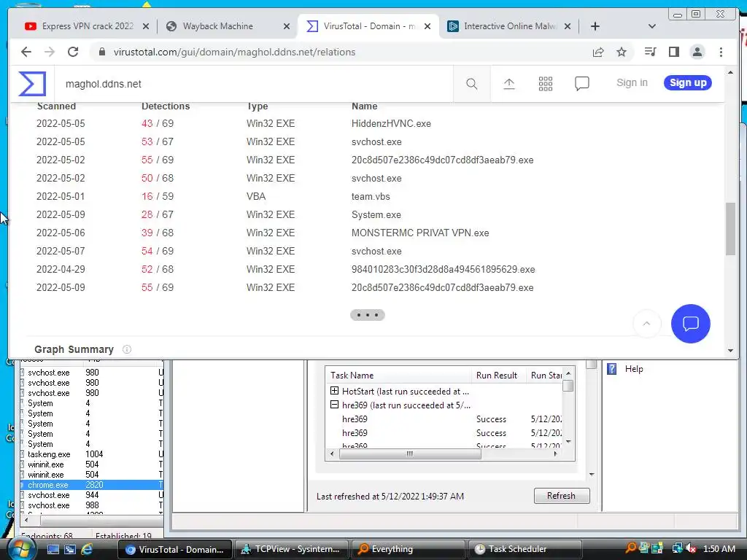This screenshot has height=560, width=747.
Task: Click the team.vbs file name
Action: (371, 196)
